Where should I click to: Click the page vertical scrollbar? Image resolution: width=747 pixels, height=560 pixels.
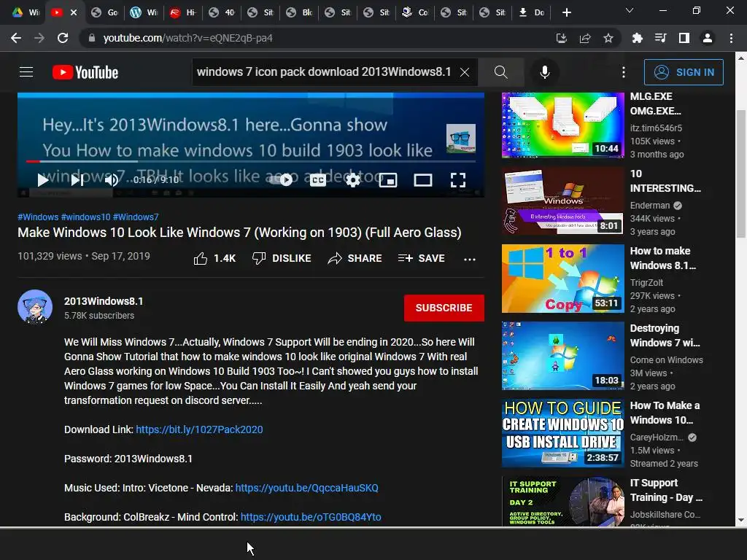[741, 174]
